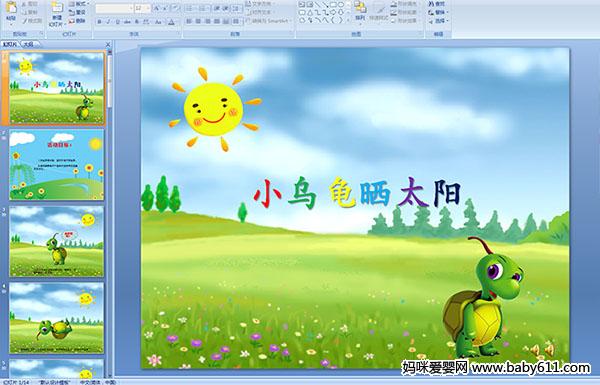Toggle Bold formatting
The width and height of the screenshot is (600, 385).
tap(99, 22)
